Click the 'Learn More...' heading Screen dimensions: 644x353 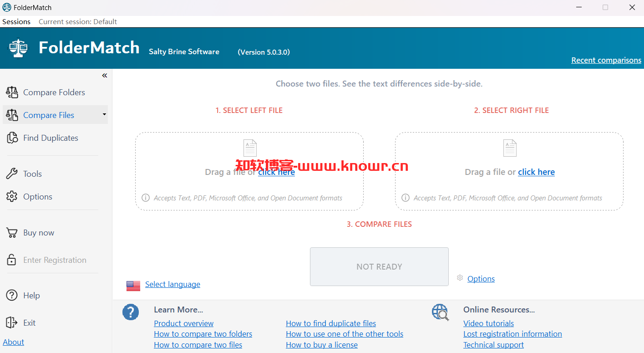178,310
